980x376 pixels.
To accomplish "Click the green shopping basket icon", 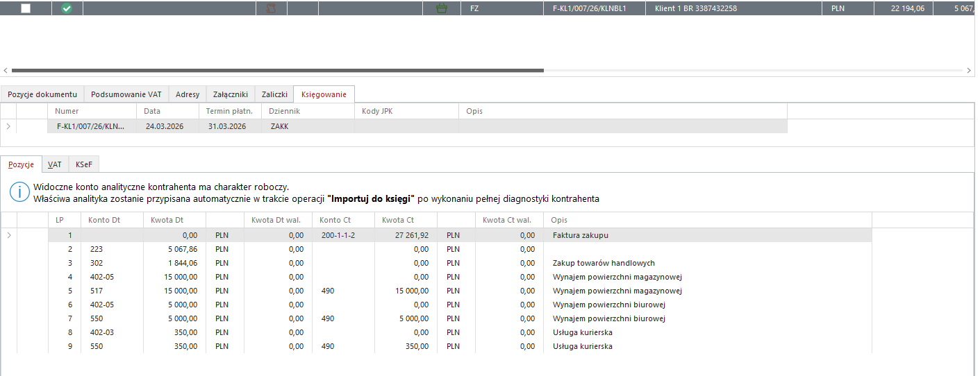I will point(441,8).
